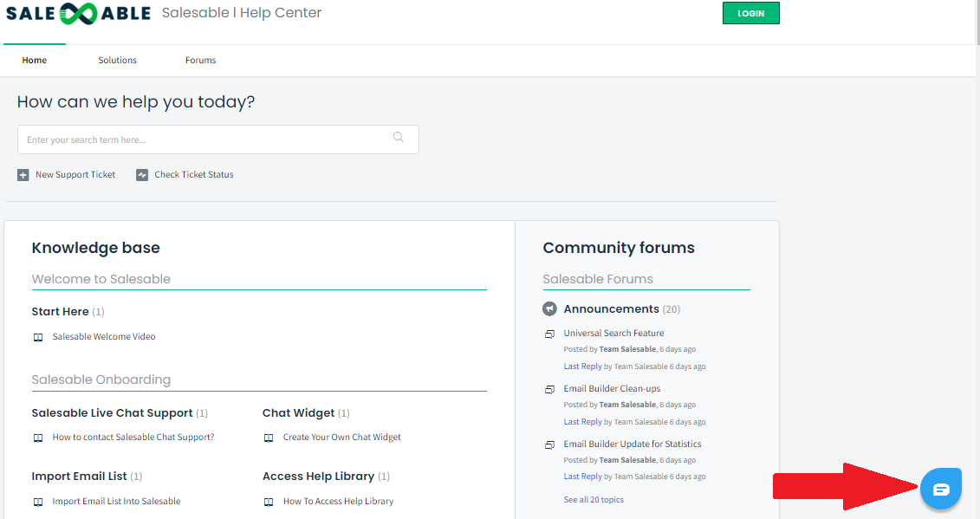Viewport: 980px width, 519px height.
Task: Open How to contact Salesable Chat Support article
Action: click(x=133, y=437)
